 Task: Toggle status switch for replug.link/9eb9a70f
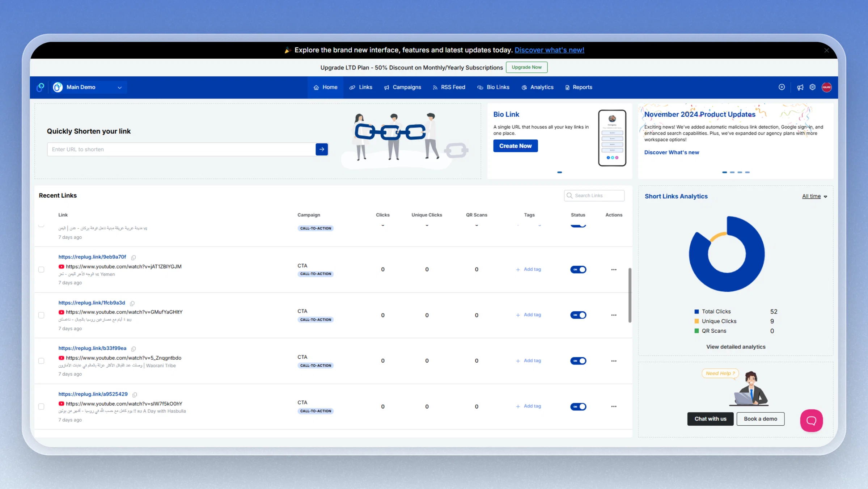578,269
